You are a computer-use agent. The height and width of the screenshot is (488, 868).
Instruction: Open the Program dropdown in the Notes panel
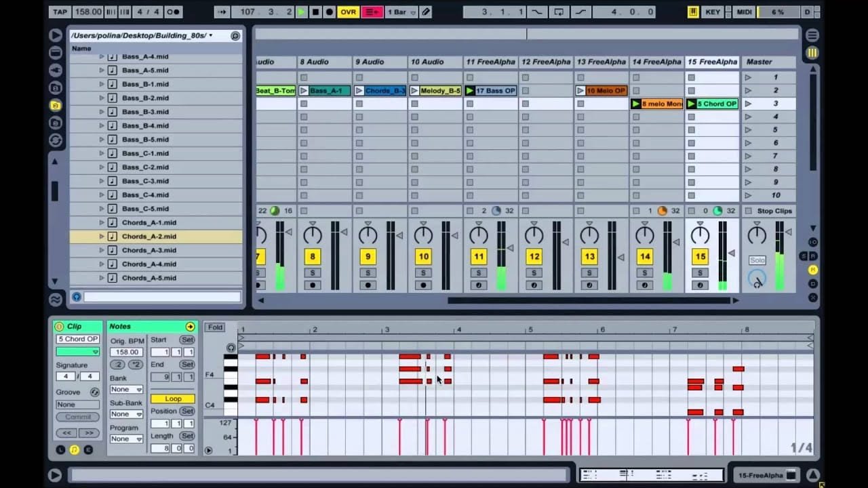pos(126,439)
